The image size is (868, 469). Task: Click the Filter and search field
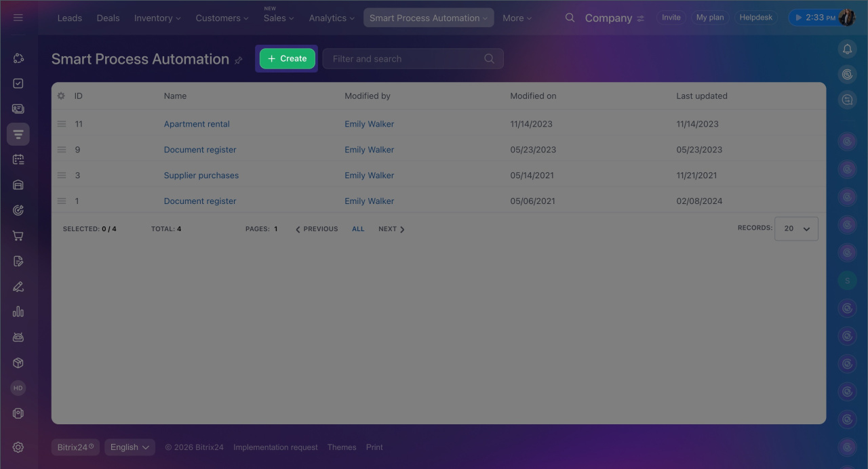(x=406, y=59)
